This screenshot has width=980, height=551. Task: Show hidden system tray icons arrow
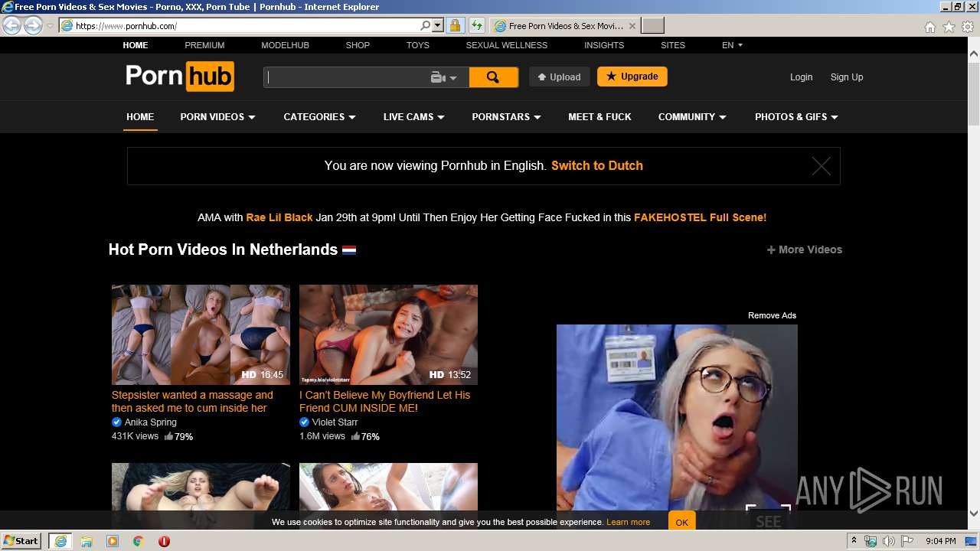click(854, 541)
